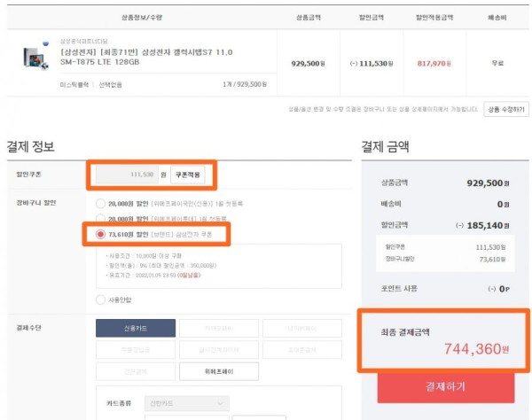Choose 위메프페이 payment method
This screenshot has width=532, height=420.
point(219,371)
